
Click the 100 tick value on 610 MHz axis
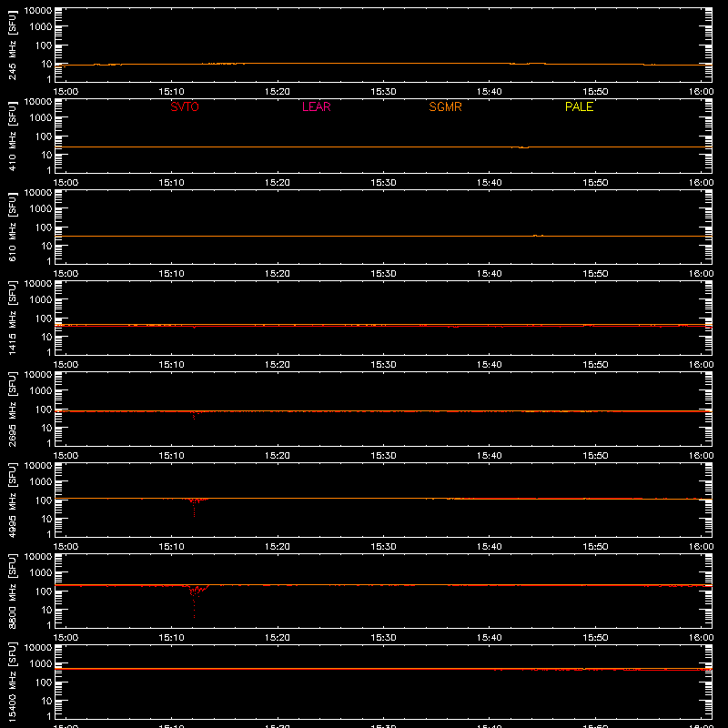[44, 227]
